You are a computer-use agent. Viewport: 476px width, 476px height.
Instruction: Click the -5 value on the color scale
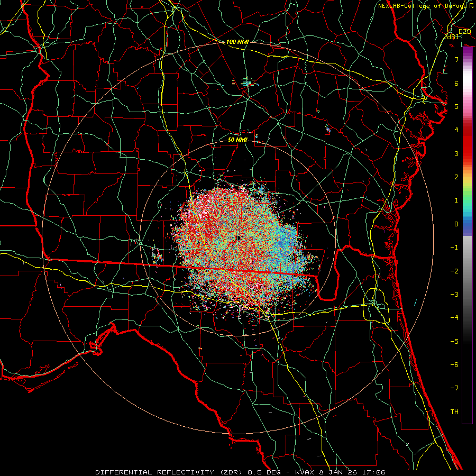coord(454,342)
